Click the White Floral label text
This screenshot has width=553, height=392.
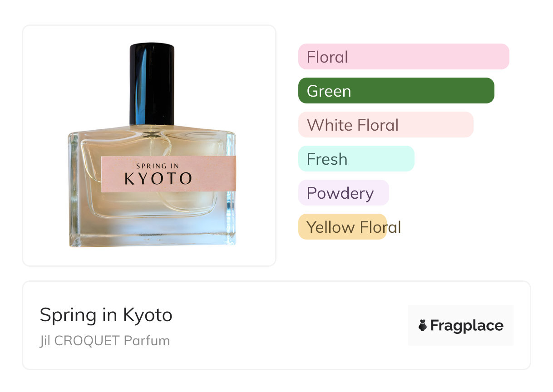tap(353, 125)
